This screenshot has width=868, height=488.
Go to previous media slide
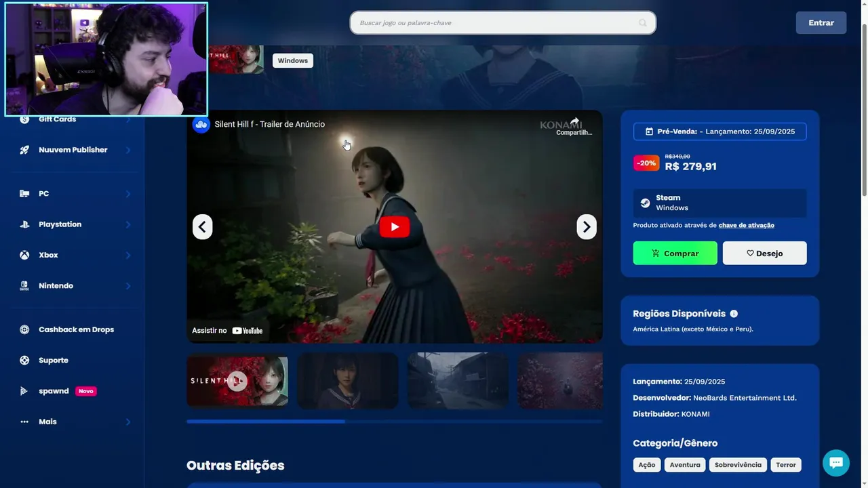click(x=202, y=226)
